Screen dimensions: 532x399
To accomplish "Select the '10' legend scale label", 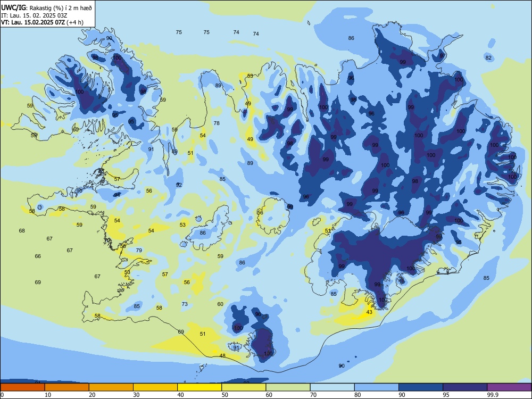I will [x=48, y=395].
